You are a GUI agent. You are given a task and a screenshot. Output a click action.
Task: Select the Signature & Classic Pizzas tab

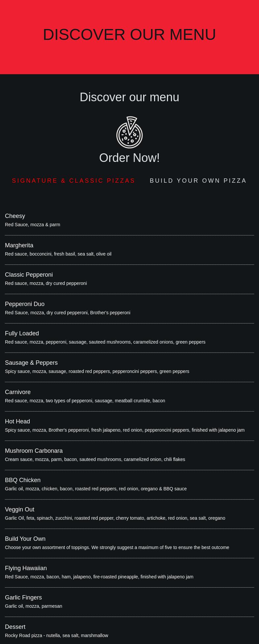click(74, 181)
